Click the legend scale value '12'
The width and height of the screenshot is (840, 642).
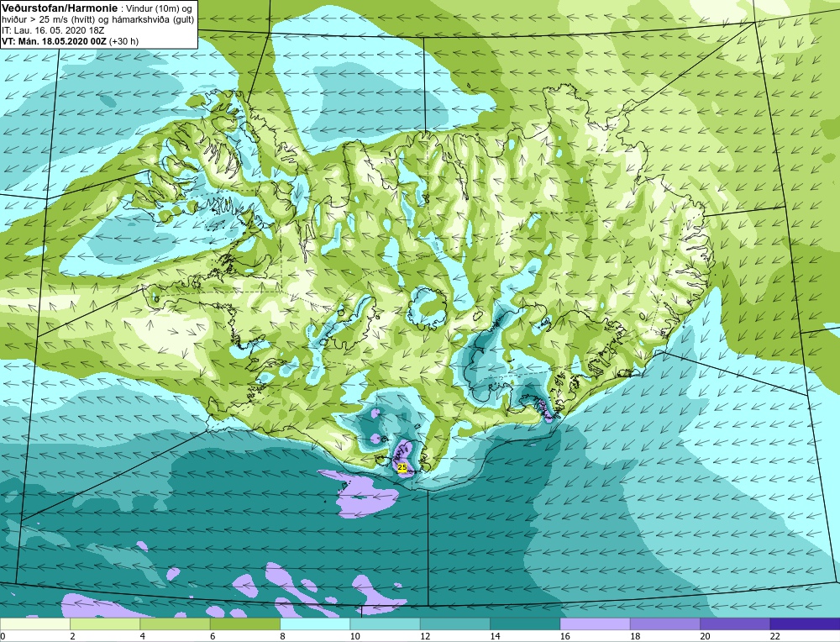click(425, 636)
